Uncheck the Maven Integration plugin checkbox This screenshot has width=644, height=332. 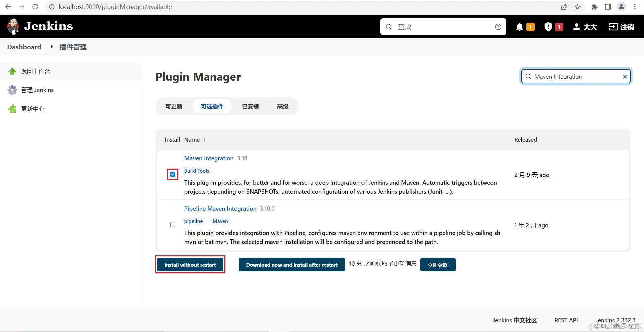tap(173, 174)
